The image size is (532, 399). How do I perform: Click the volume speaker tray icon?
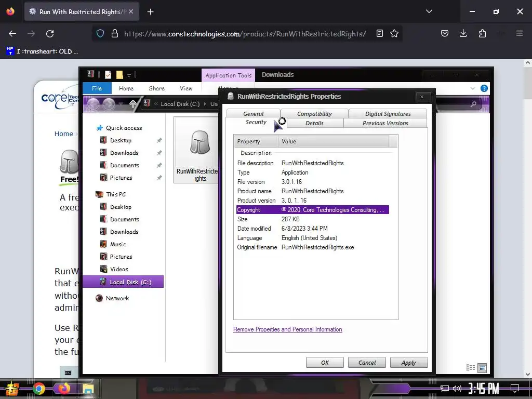click(x=457, y=389)
